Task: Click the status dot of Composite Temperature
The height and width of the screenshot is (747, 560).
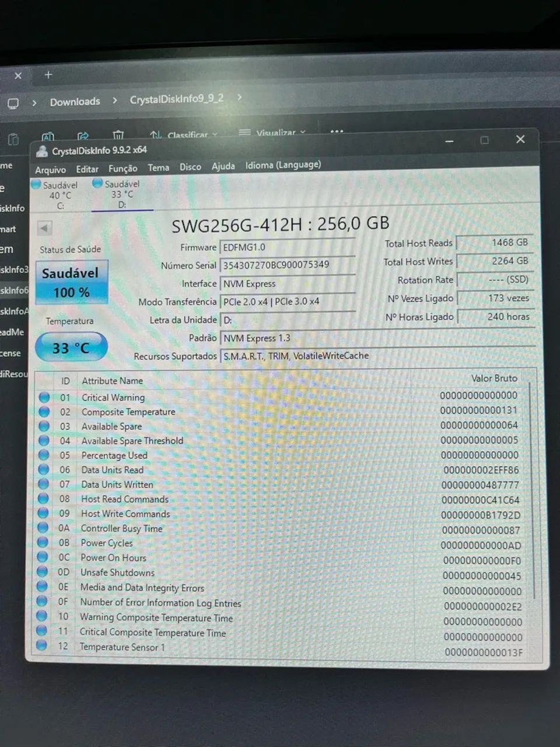Action: [x=44, y=412]
